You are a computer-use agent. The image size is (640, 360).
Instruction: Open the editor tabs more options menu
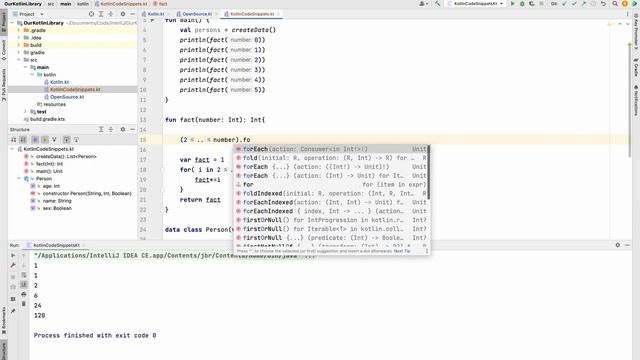(628, 14)
